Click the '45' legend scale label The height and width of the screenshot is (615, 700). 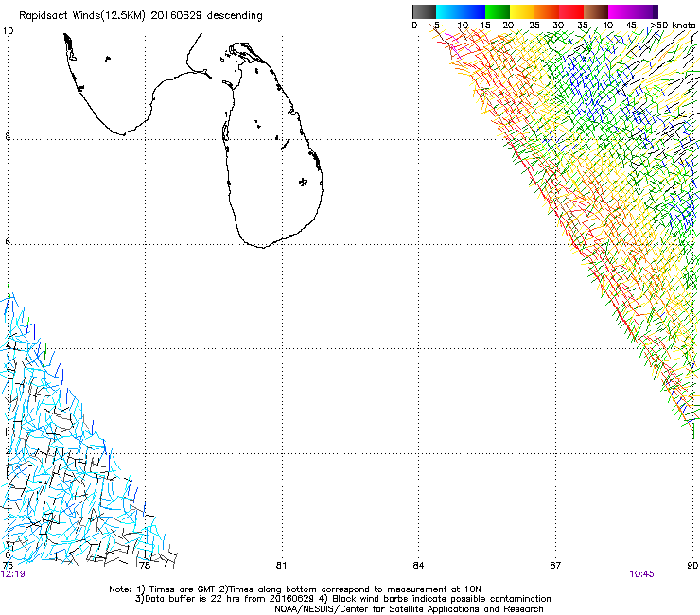pyautogui.click(x=631, y=26)
